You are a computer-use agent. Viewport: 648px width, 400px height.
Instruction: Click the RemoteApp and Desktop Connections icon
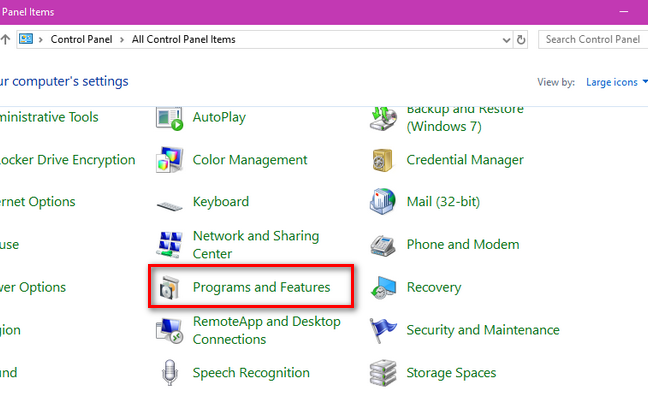coord(169,331)
